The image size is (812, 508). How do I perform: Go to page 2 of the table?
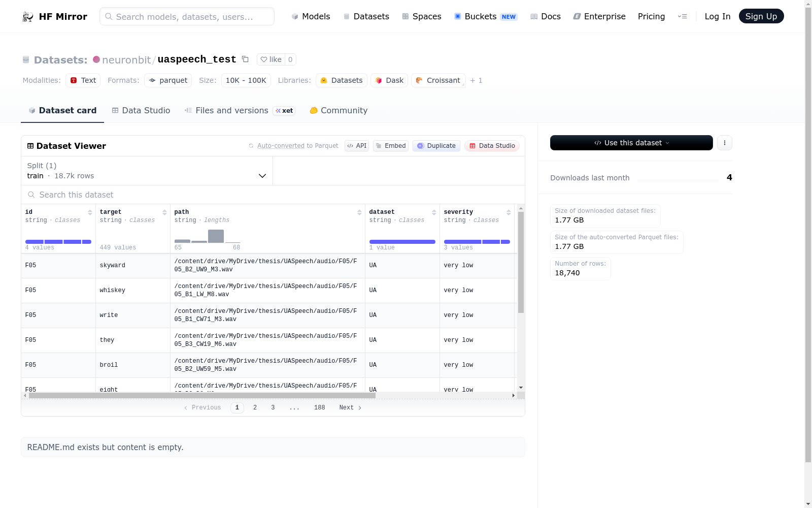(x=255, y=407)
